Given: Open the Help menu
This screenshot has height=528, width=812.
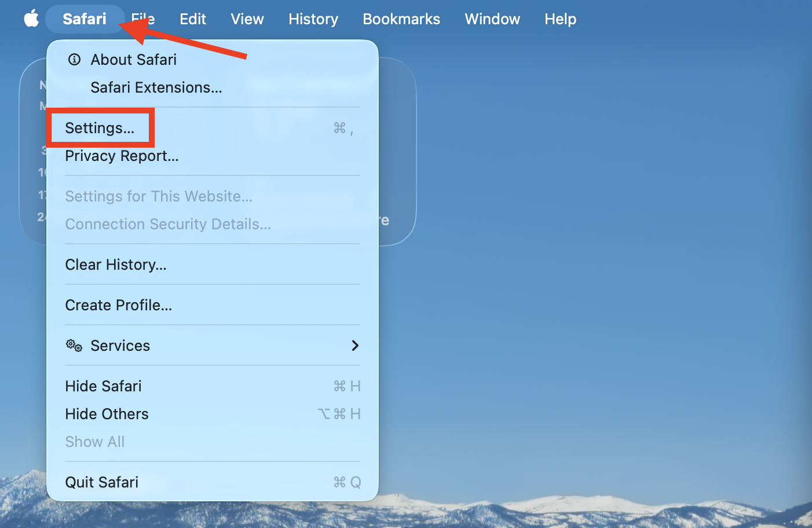Looking at the screenshot, I should coord(559,19).
